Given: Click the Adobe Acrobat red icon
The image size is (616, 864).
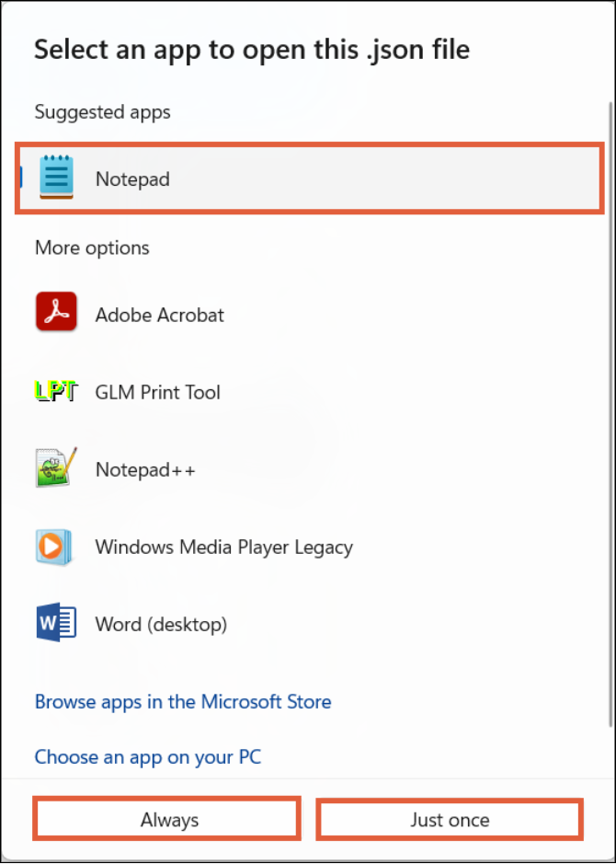Looking at the screenshot, I should click(x=55, y=312).
